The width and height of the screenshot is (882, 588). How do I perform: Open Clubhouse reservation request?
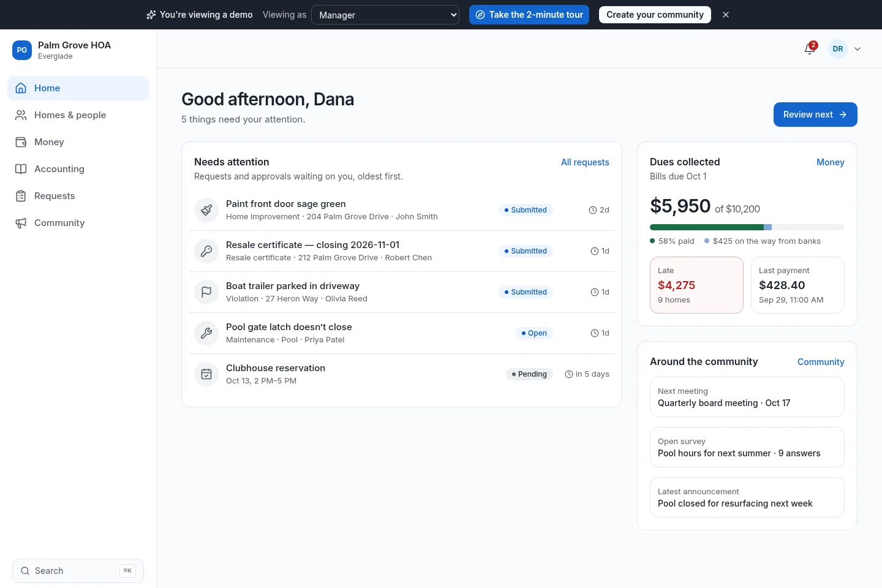point(402,374)
